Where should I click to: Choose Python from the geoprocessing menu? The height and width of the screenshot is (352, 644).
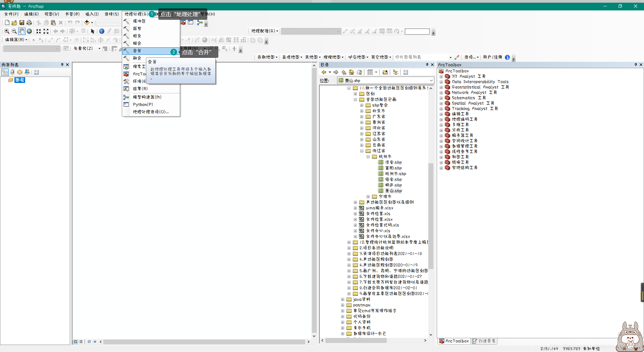click(x=151, y=104)
